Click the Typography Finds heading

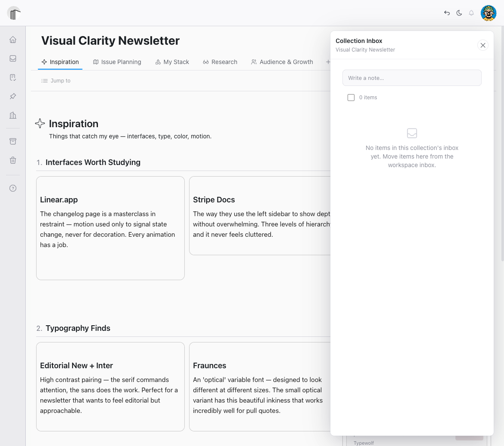tap(78, 328)
